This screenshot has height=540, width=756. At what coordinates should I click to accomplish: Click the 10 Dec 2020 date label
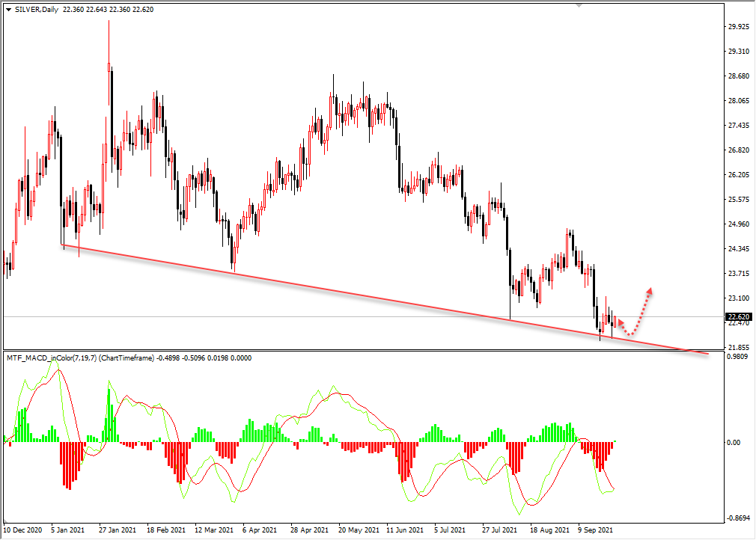click(x=22, y=530)
